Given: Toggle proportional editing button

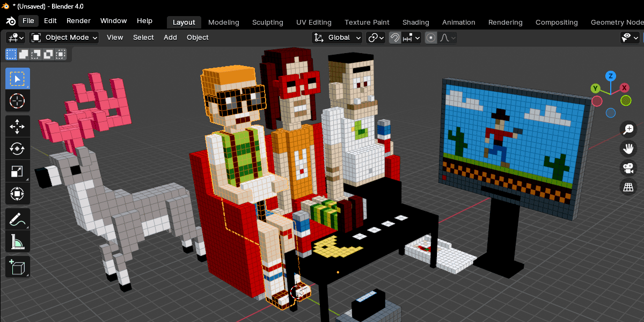Looking at the screenshot, I should (430, 38).
